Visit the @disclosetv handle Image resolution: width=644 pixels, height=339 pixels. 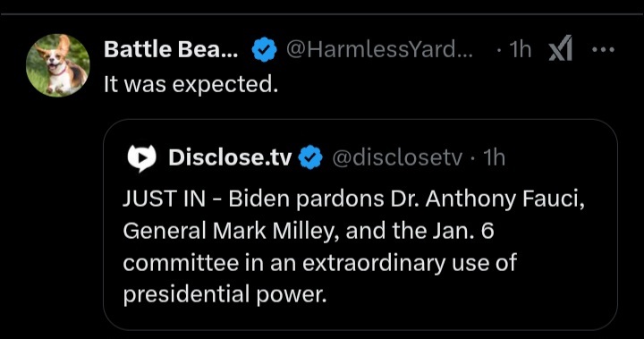point(397,157)
